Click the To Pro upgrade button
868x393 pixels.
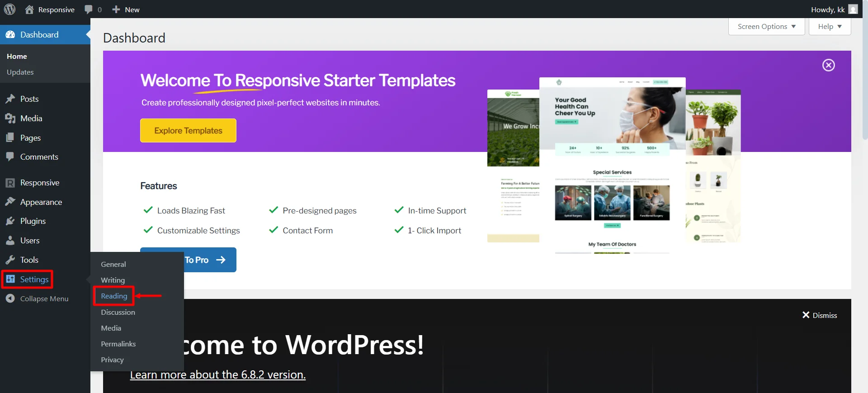click(x=210, y=260)
